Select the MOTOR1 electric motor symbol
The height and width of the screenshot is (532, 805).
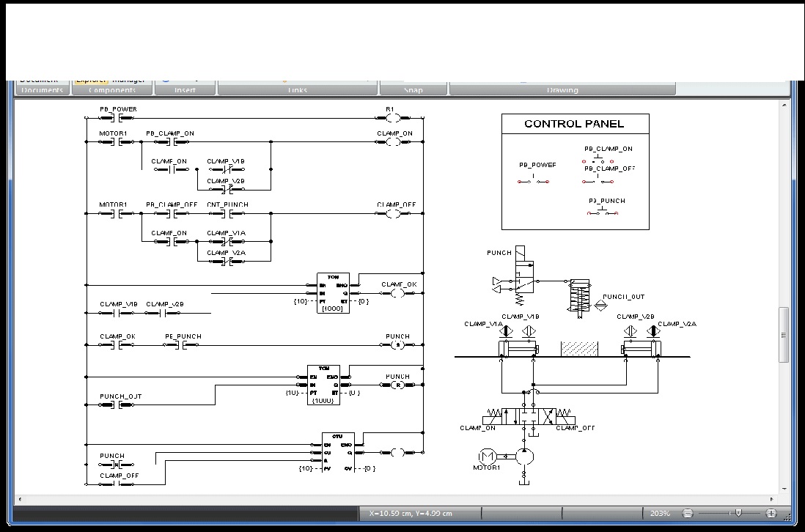(x=486, y=456)
